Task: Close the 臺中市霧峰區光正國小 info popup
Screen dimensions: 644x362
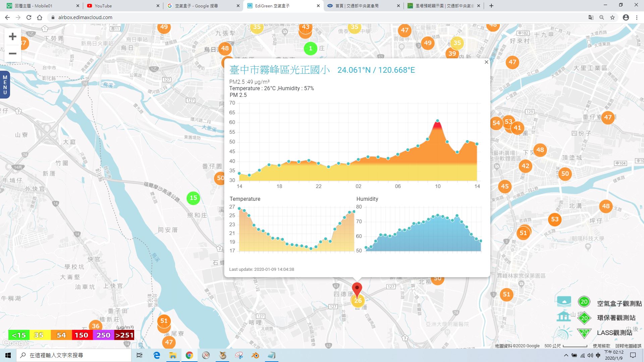Action: 486,62
